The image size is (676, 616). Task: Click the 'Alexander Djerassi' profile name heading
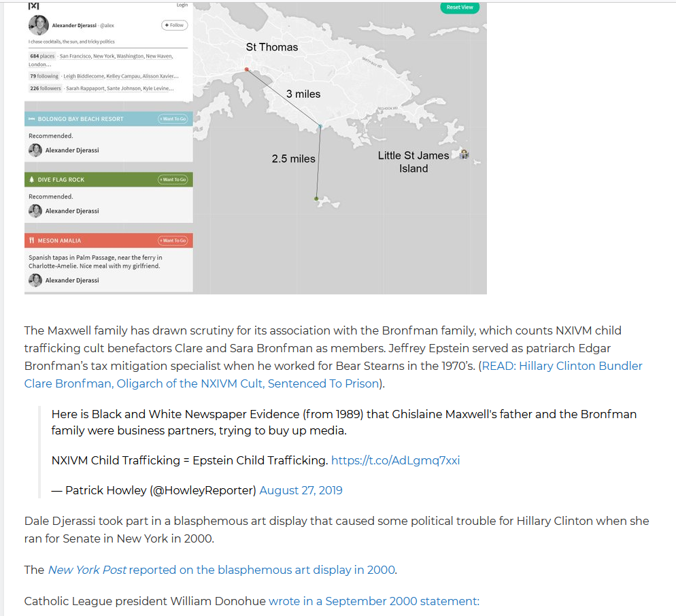(74, 25)
